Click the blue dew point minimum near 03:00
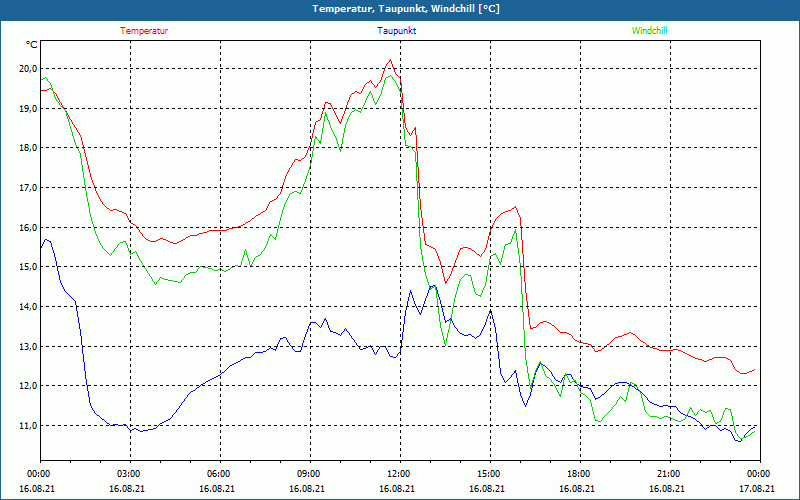This screenshot has width=800, height=500. coord(141,431)
